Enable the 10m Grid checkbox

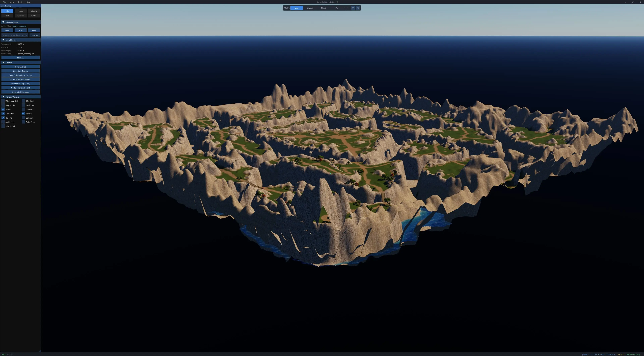tap(23, 101)
